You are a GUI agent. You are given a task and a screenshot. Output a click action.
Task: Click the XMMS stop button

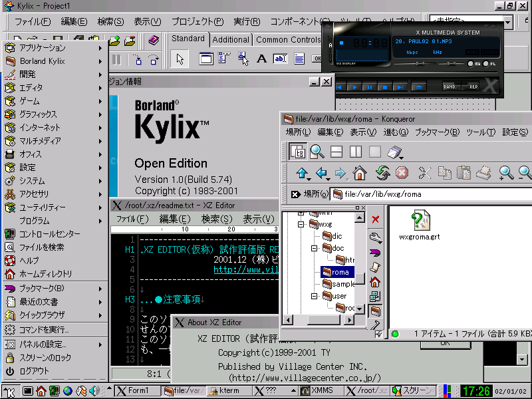pos(385,87)
